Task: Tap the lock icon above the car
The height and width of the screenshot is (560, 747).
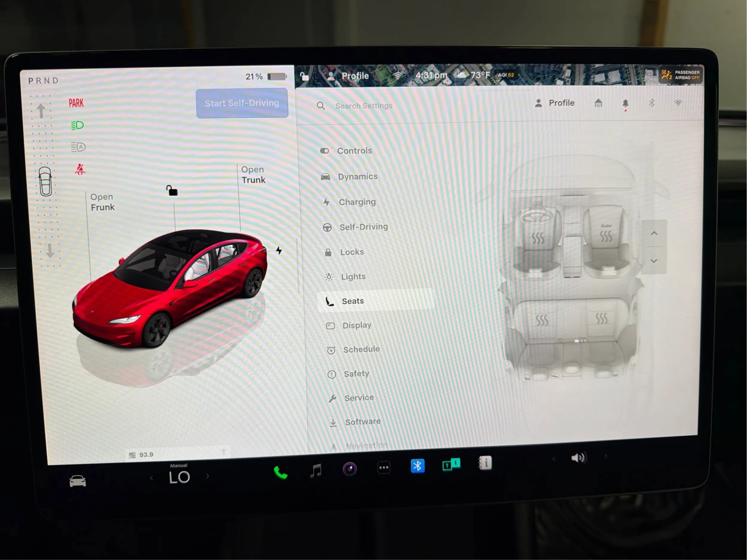Action: click(172, 191)
